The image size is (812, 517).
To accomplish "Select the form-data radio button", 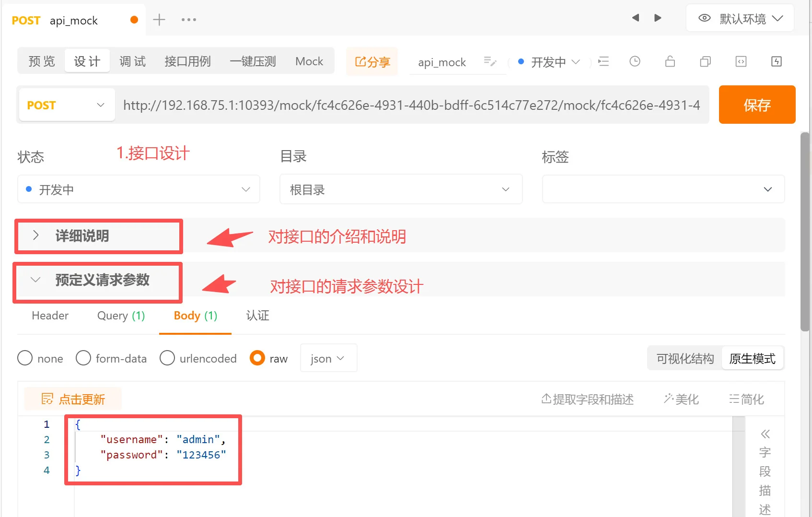I will coord(83,358).
